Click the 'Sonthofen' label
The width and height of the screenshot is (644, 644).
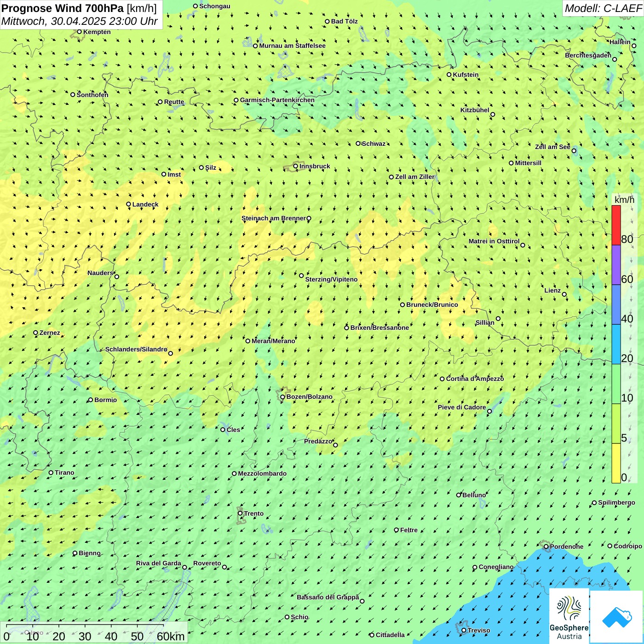(92, 95)
